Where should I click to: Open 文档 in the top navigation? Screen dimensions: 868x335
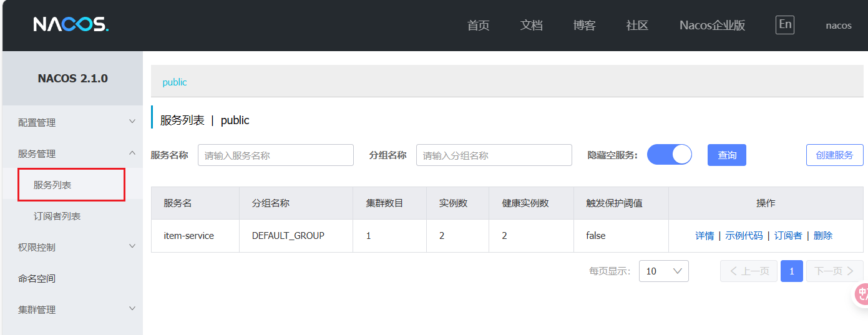pyautogui.click(x=531, y=26)
